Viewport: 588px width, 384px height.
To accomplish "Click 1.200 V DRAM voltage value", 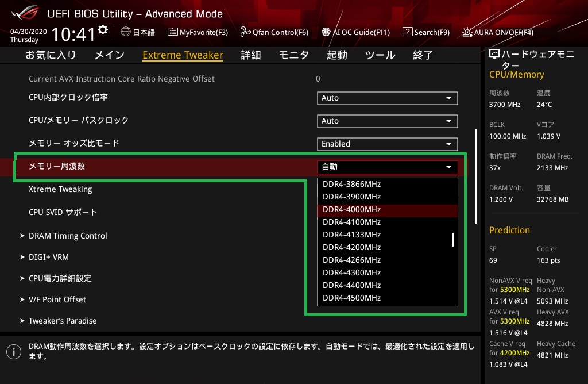I will pos(501,199).
